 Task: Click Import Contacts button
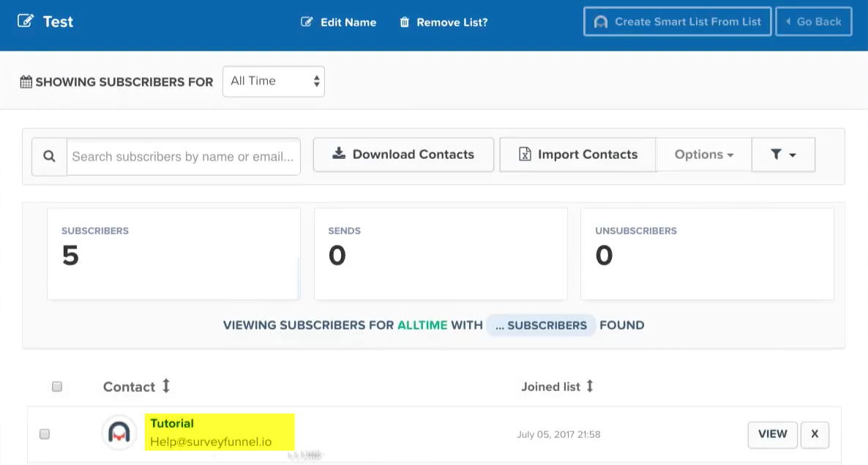577,155
